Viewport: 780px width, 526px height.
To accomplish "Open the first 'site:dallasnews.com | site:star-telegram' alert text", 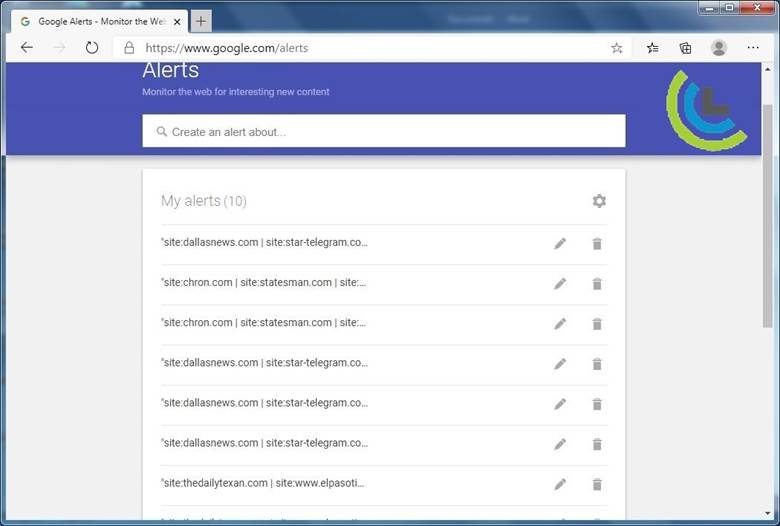I will point(265,242).
